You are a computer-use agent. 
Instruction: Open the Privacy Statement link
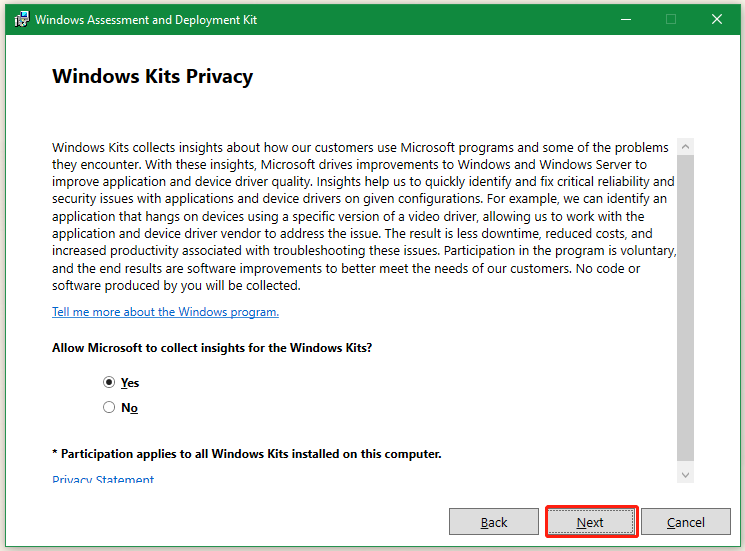pyautogui.click(x=103, y=478)
